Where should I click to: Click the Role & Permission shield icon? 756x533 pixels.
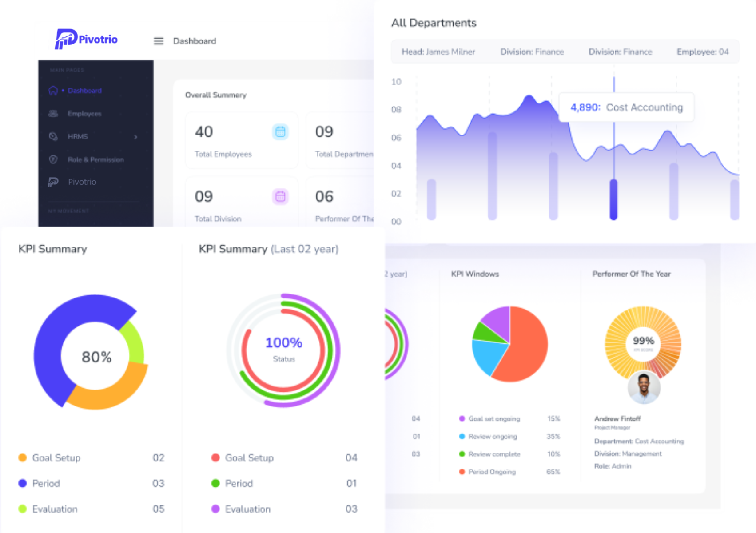click(x=52, y=159)
